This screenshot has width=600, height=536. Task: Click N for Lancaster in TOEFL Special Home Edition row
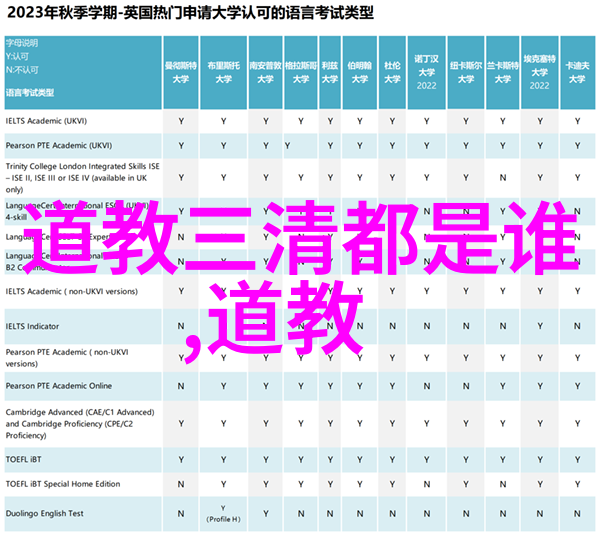(x=502, y=484)
